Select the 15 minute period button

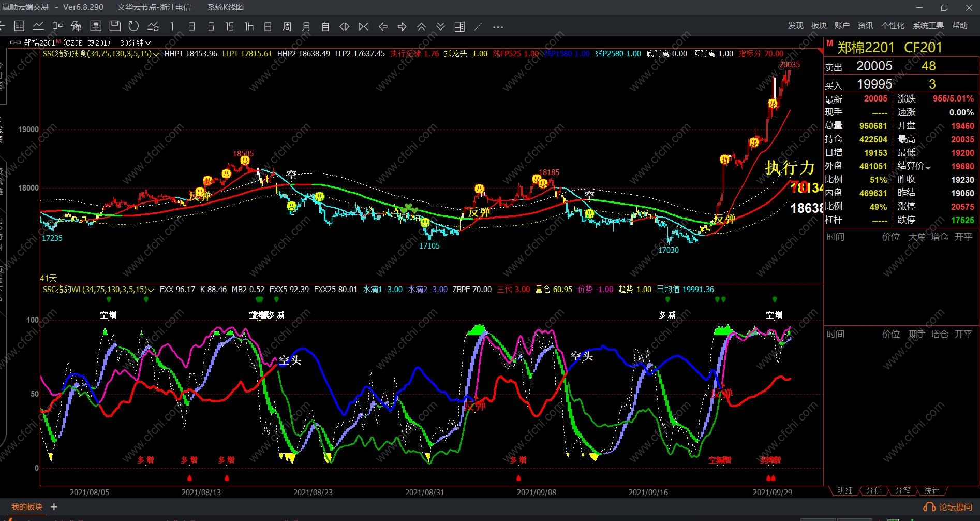[230, 26]
